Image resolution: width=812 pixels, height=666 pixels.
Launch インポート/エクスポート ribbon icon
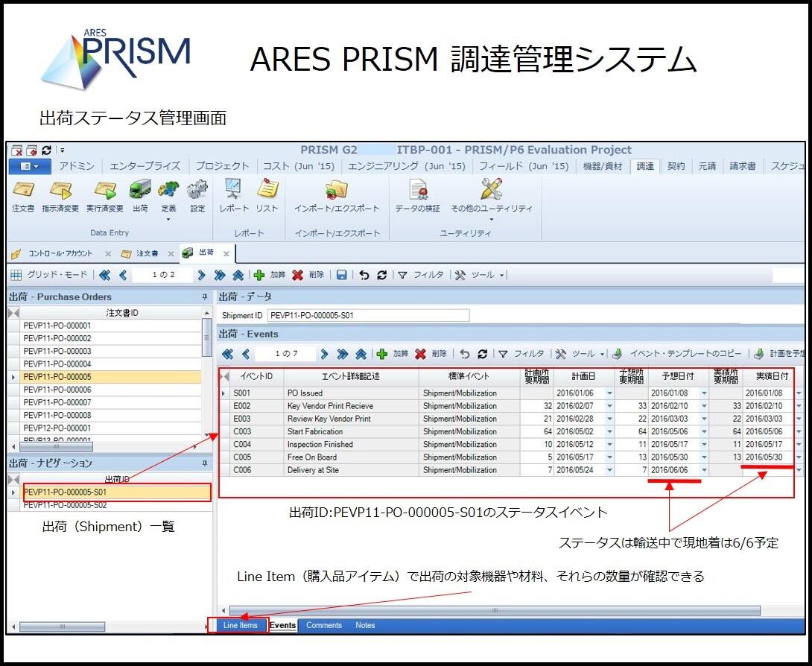tap(337, 196)
